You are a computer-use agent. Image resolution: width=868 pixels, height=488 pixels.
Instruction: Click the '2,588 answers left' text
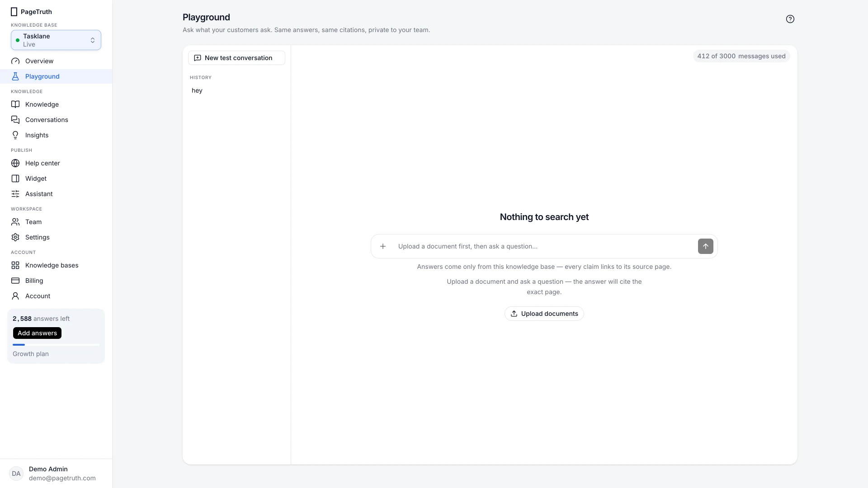click(x=41, y=319)
